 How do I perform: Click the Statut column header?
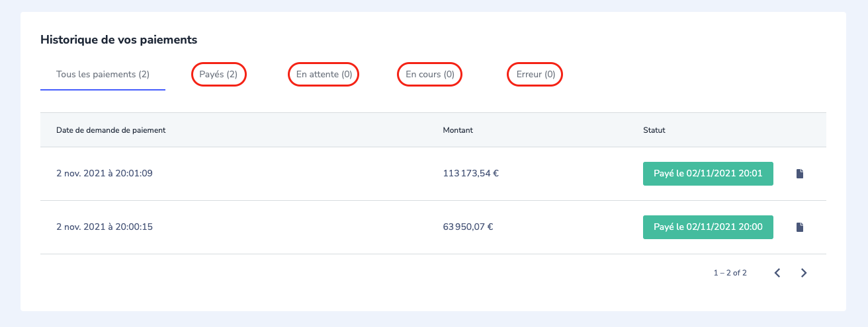click(x=654, y=130)
